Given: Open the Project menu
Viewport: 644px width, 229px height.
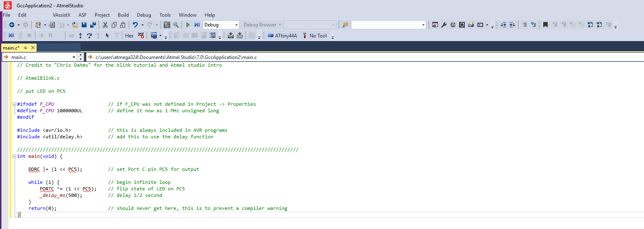Looking at the screenshot, I should (x=102, y=15).
